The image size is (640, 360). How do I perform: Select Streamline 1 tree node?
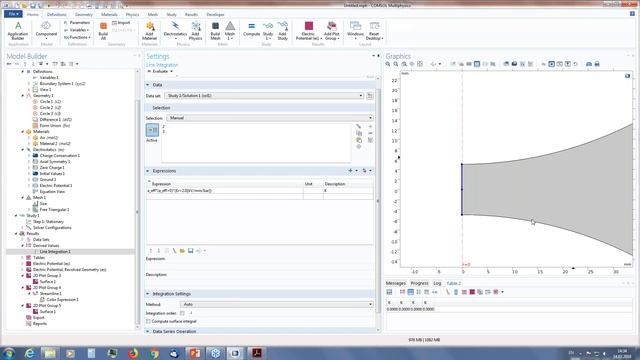51,293
